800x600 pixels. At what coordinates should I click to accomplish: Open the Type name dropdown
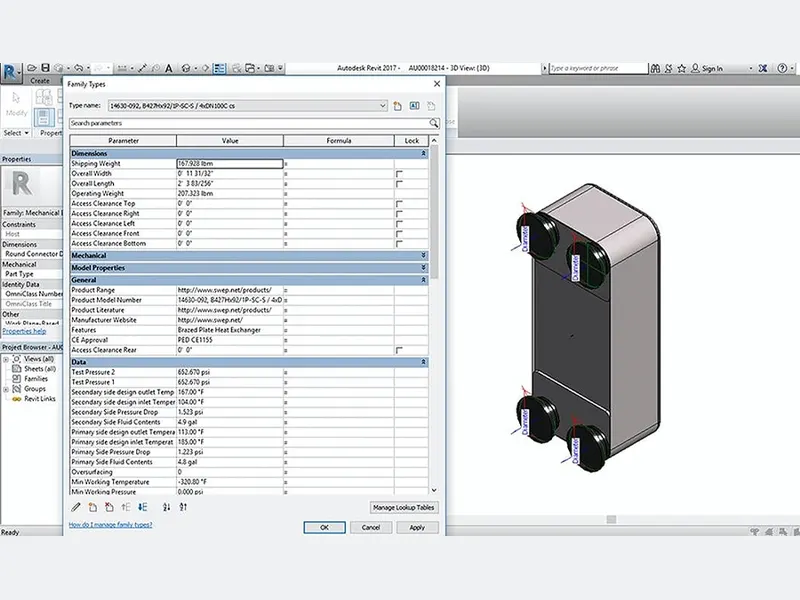click(x=383, y=106)
